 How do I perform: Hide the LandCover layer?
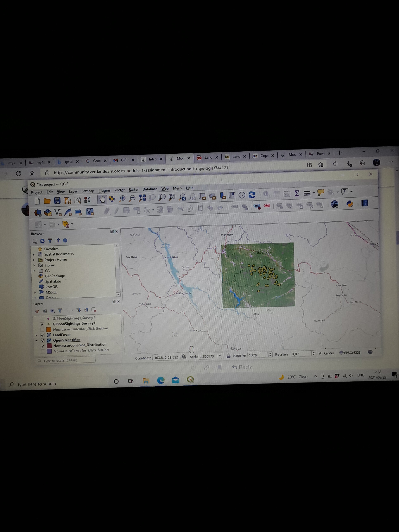coord(42,335)
